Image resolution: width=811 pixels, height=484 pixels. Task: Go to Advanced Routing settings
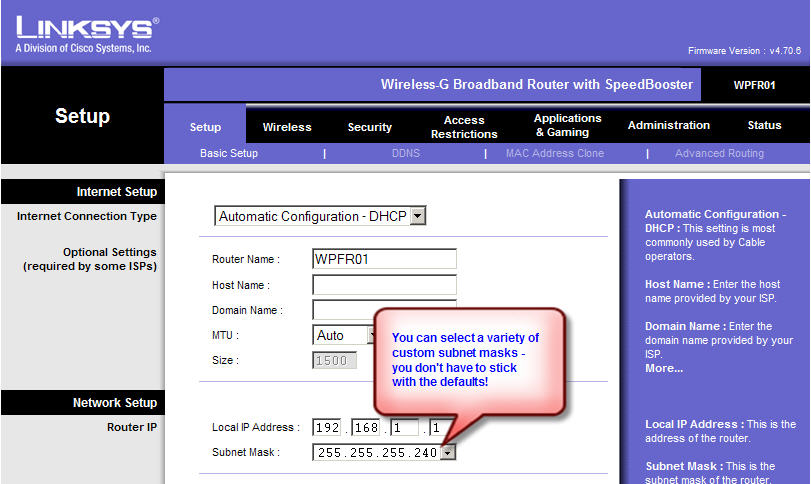(x=719, y=153)
